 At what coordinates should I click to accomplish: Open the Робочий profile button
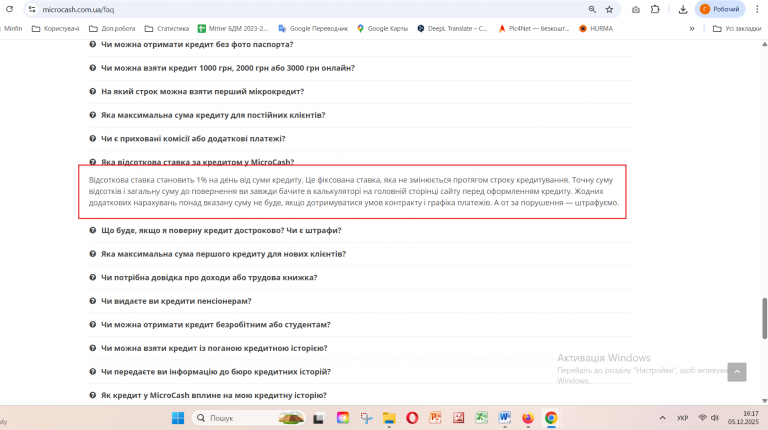(720, 9)
